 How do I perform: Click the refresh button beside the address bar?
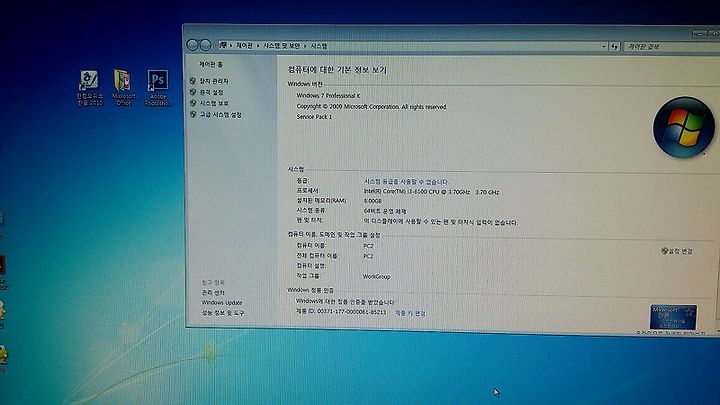[x=614, y=46]
